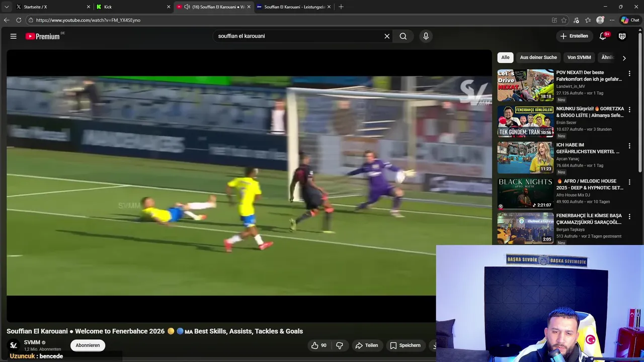This screenshot has width=644, height=362.
Task: Open Berşan Taşkaya stadium video thumbnail
Action: [x=525, y=228]
